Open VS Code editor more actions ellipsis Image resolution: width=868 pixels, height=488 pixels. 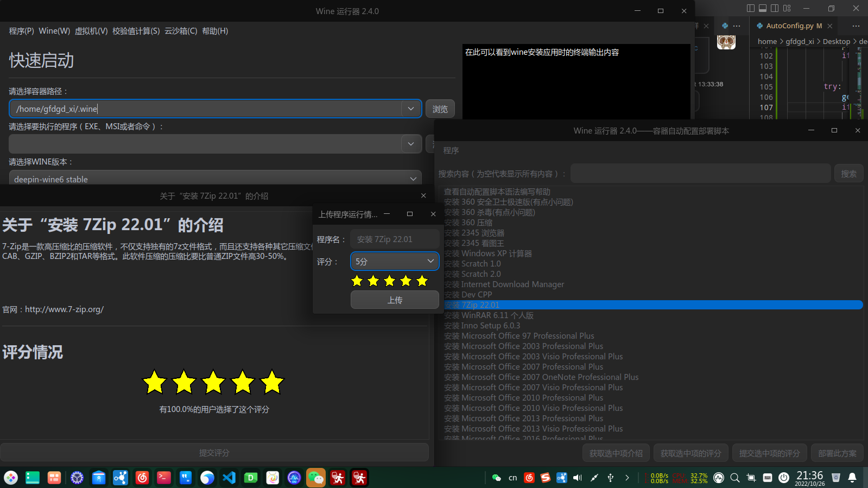(x=856, y=26)
